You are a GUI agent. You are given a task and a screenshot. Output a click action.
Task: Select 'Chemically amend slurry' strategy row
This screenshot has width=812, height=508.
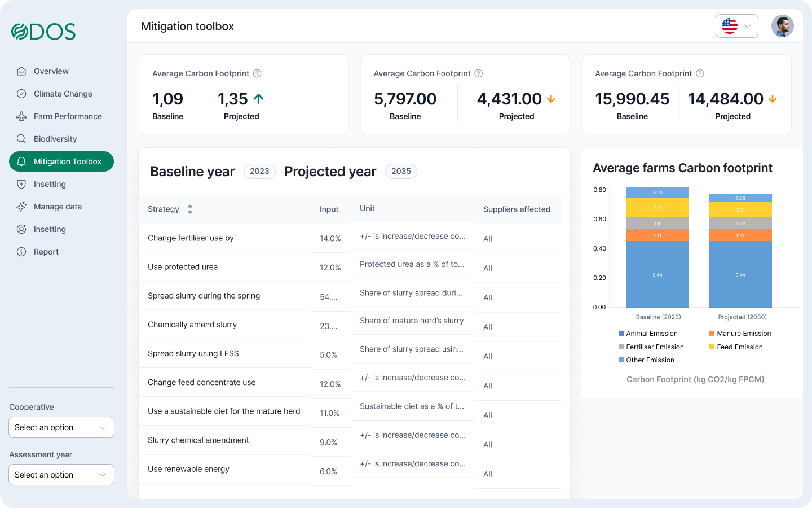click(224, 325)
